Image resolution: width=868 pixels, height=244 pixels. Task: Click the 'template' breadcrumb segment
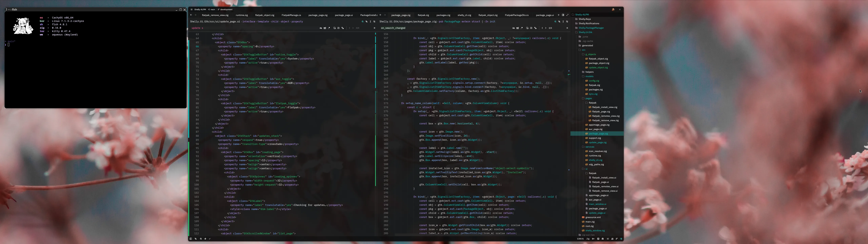(263, 22)
